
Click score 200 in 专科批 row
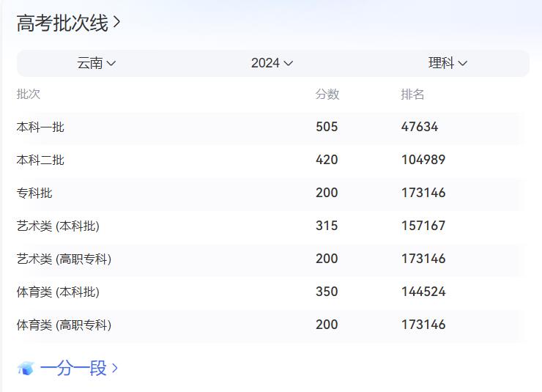coord(327,193)
